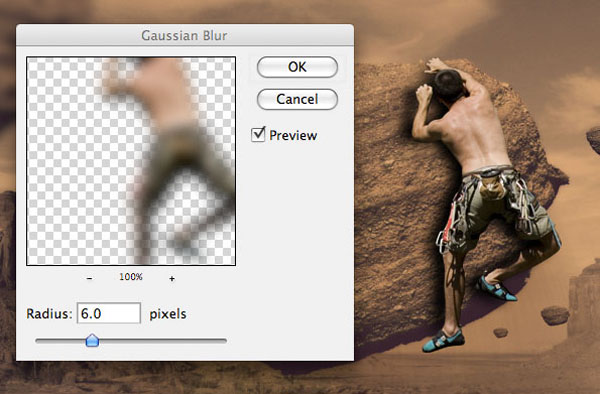Click the Gaussian Blur title bar
This screenshot has width=600, height=394.
click(x=185, y=35)
